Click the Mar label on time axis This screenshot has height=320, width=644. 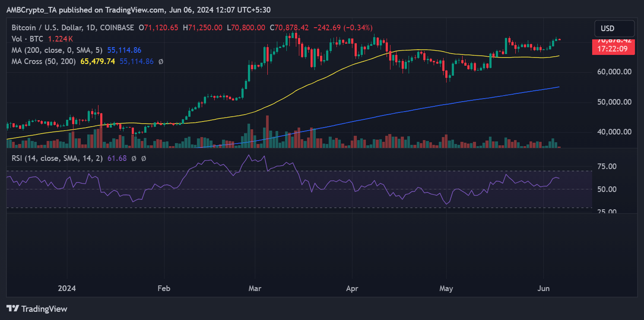(255, 288)
